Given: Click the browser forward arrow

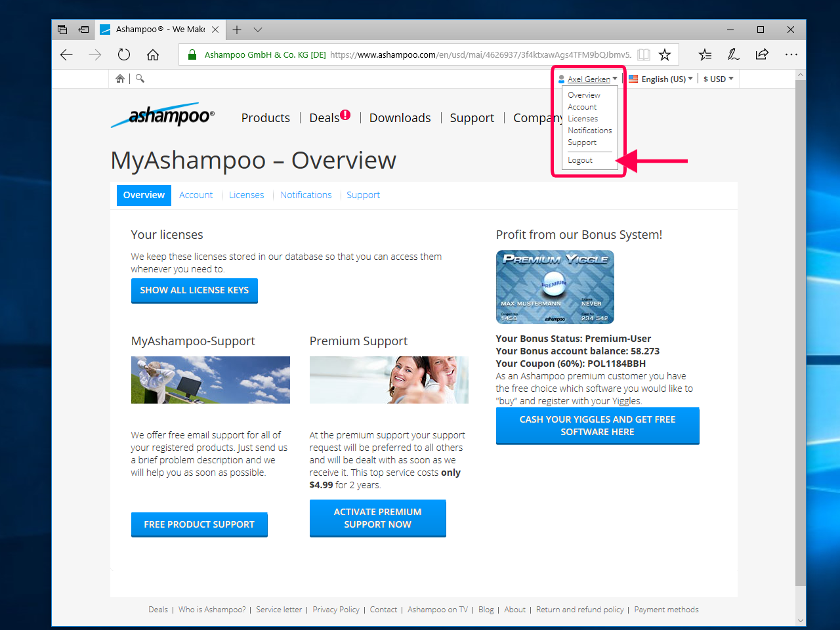Looking at the screenshot, I should (x=95, y=55).
